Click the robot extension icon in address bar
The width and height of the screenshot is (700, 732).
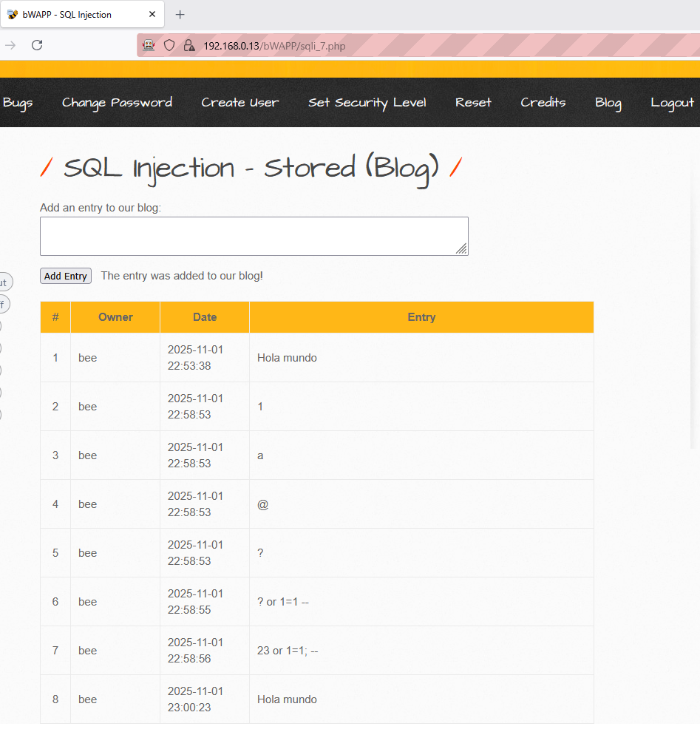click(x=149, y=46)
